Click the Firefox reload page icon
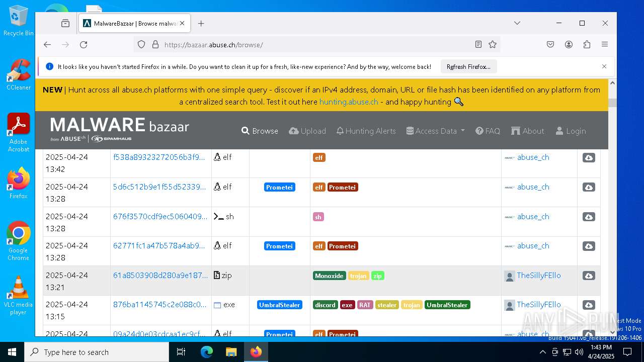 point(84,45)
